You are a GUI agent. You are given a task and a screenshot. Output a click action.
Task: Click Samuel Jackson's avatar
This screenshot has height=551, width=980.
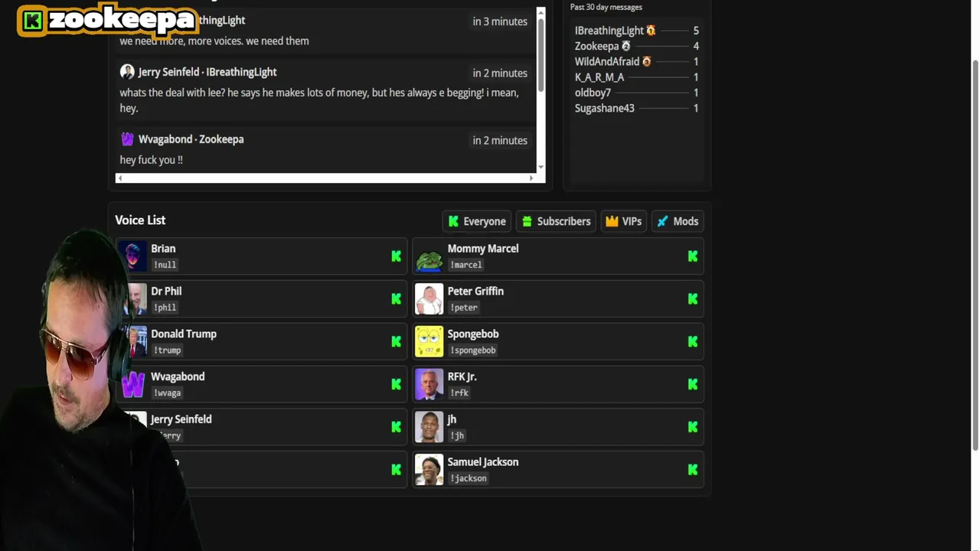(429, 470)
